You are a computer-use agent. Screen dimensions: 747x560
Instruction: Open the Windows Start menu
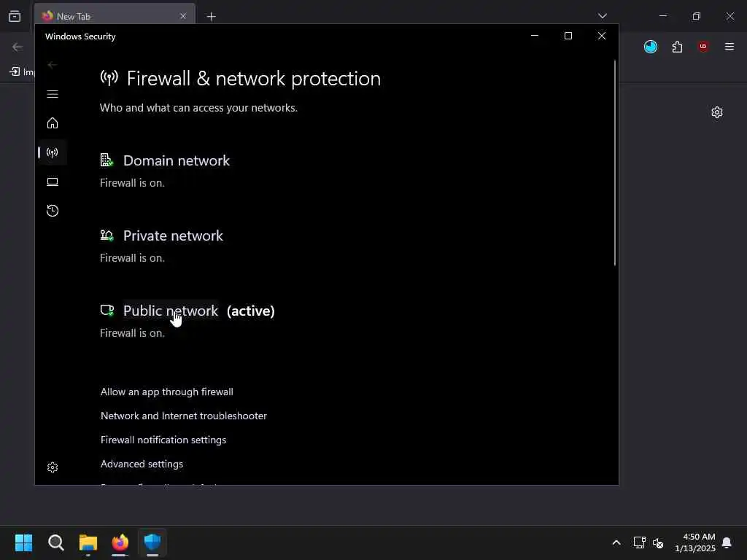tap(23, 542)
